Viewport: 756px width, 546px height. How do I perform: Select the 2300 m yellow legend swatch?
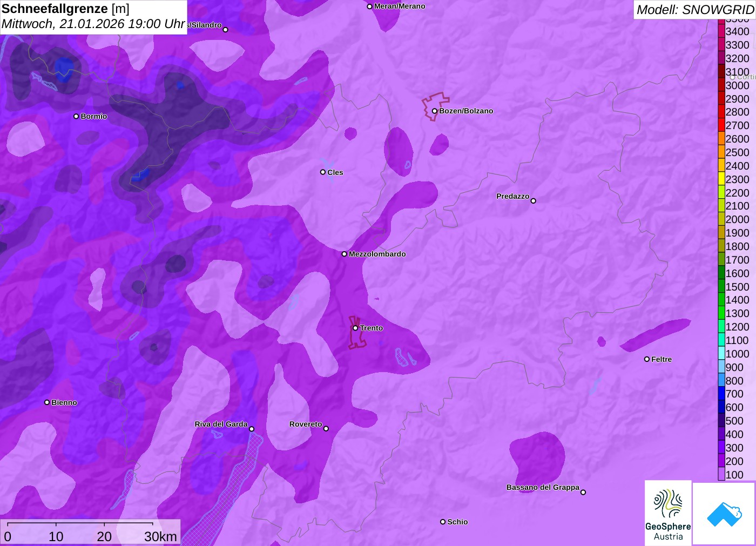[721, 179]
